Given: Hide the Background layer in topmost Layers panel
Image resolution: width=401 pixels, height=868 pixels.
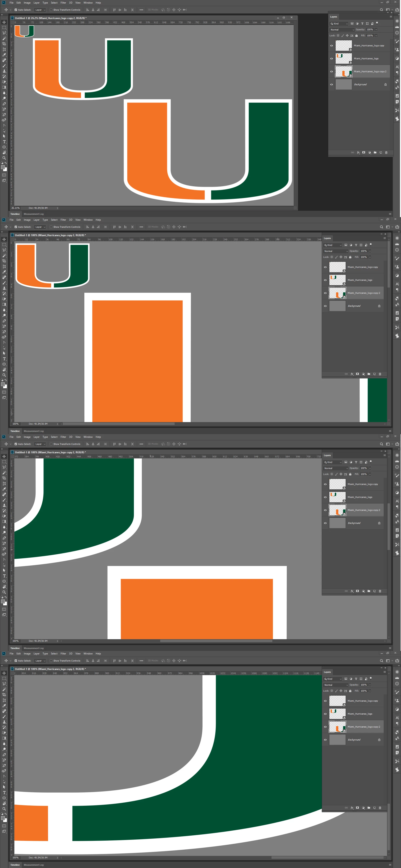Looking at the screenshot, I should [x=331, y=85].
